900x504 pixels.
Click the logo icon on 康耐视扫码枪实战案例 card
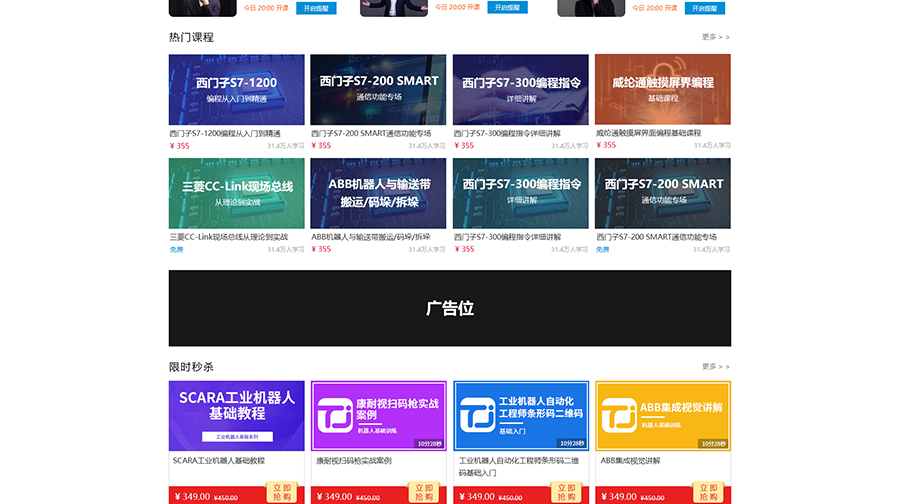[x=335, y=415]
